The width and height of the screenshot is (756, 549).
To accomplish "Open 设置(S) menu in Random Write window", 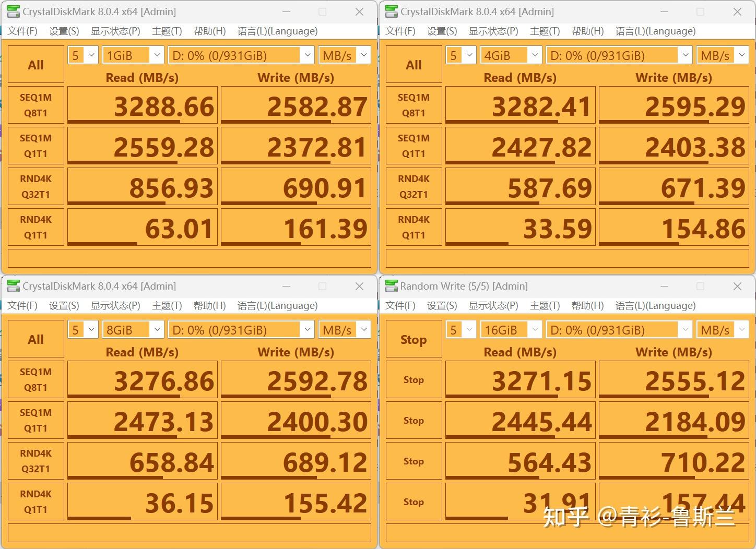I will 442,306.
